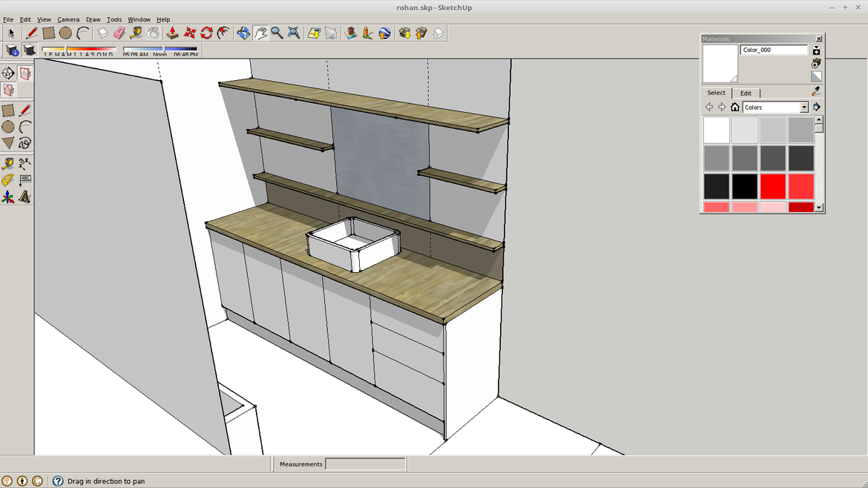Click the Measurements input field
This screenshot has width=868, height=488.
365,464
